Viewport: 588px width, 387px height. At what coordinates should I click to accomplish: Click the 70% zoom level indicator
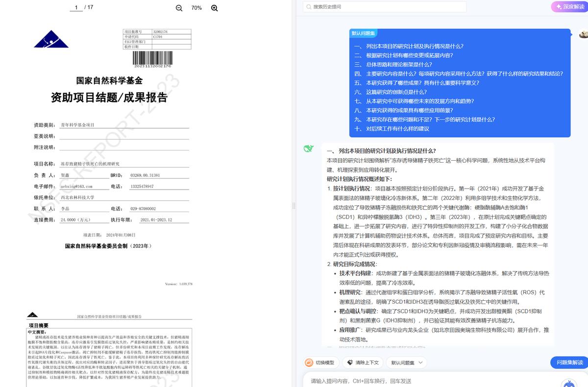196,8
